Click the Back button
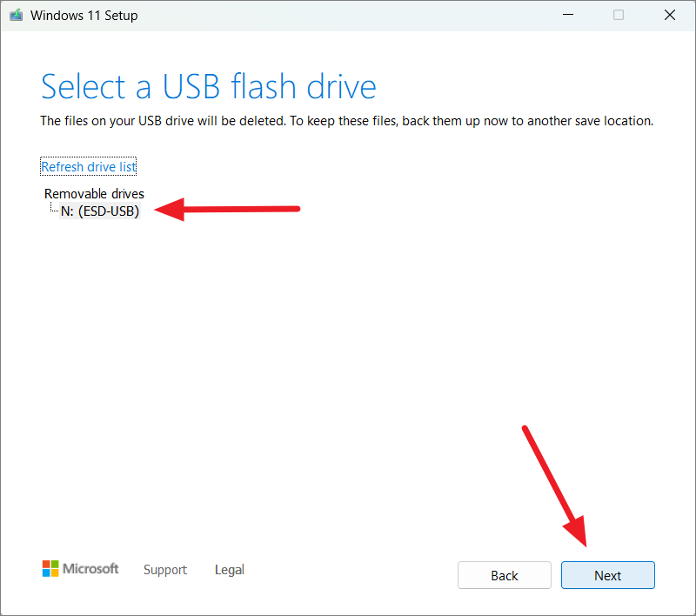 tap(505, 575)
